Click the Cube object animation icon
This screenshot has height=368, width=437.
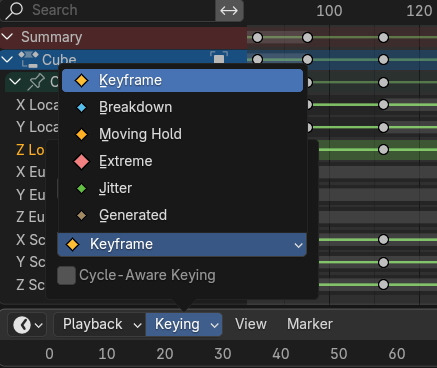click(28, 60)
